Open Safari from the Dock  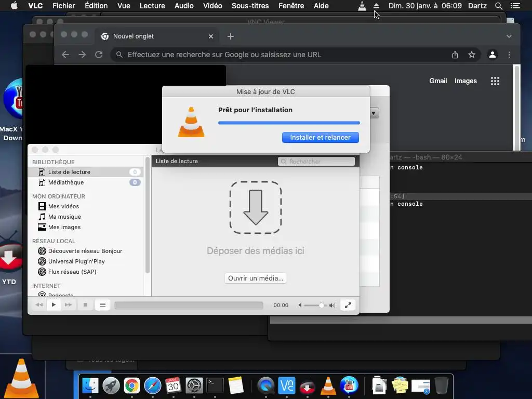click(x=153, y=386)
